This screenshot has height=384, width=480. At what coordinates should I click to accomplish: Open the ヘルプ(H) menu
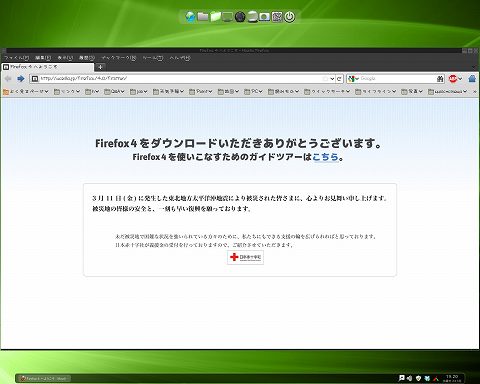180,58
